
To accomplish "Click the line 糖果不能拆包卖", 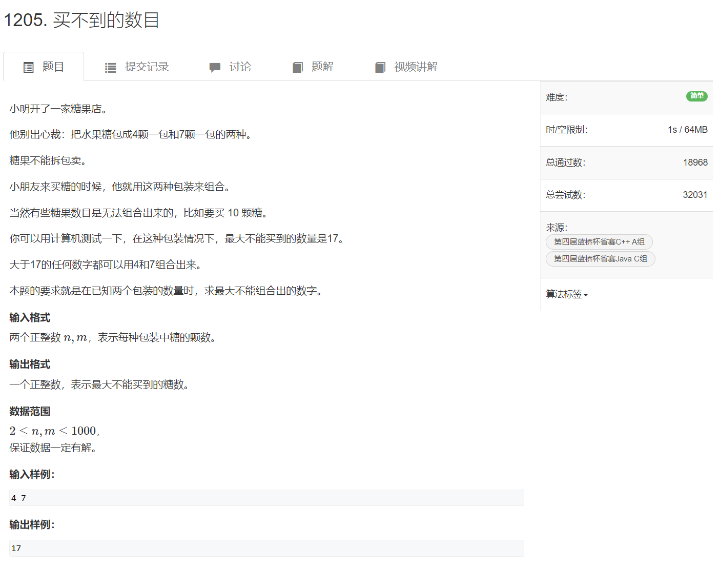I will click(48, 160).
